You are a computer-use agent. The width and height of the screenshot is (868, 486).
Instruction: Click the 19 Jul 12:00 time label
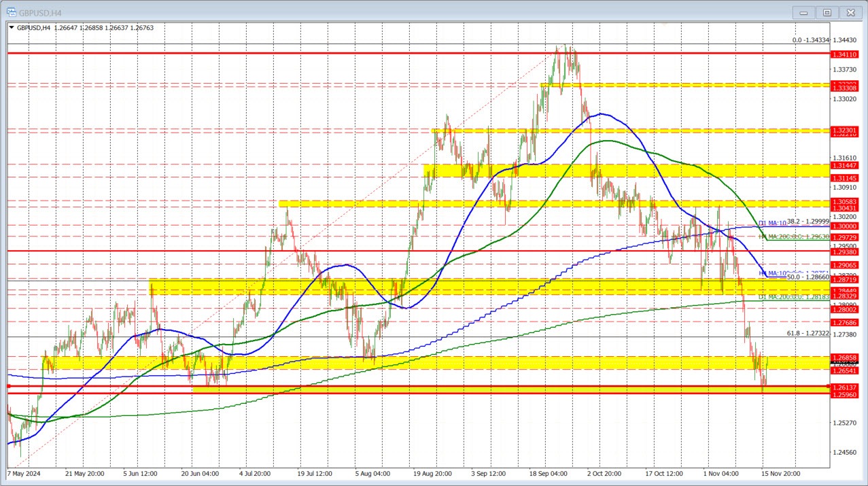[314, 472]
